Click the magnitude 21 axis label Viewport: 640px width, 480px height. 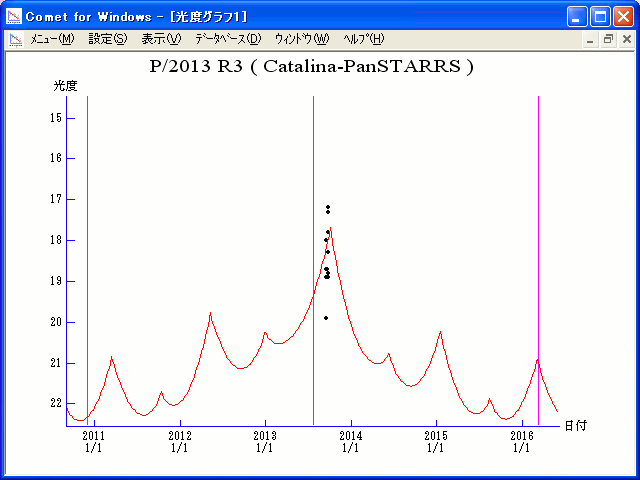pyautogui.click(x=56, y=363)
